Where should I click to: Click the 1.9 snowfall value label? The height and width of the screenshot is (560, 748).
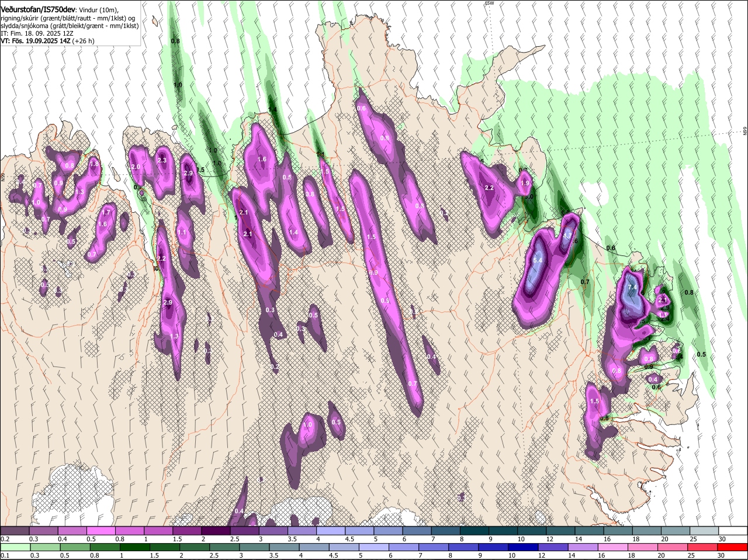(525, 183)
